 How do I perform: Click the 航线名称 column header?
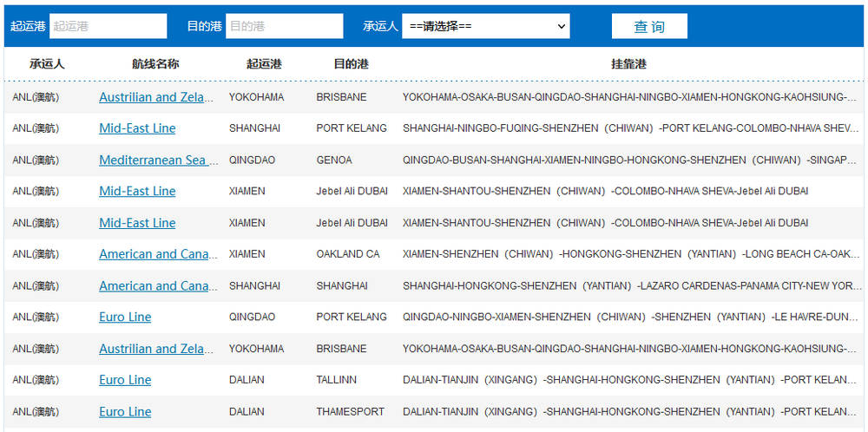(155, 64)
